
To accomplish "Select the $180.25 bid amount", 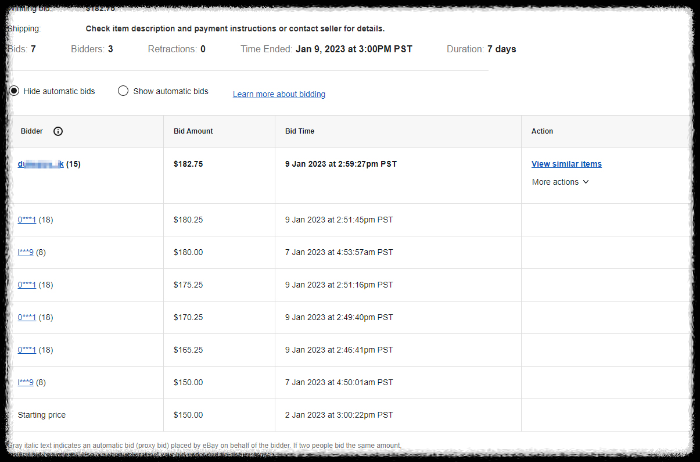I will pos(188,220).
